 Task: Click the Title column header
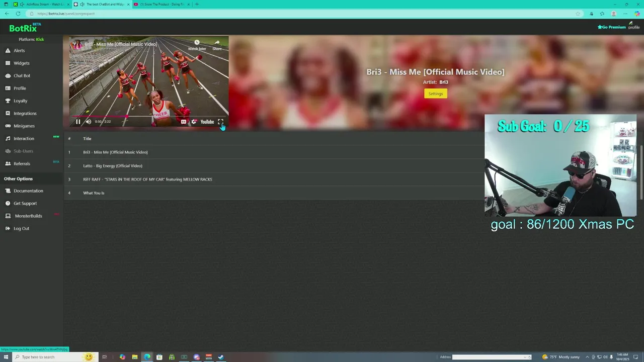tap(87, 138)
